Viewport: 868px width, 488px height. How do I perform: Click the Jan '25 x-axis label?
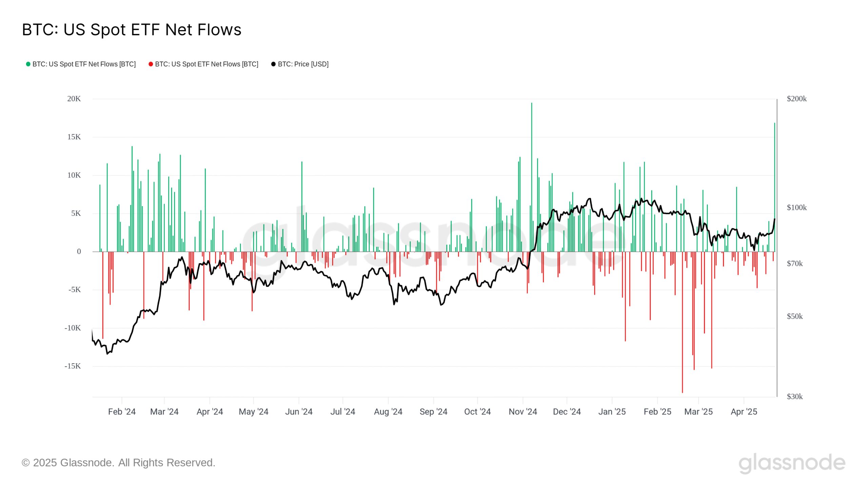point(612,412)
